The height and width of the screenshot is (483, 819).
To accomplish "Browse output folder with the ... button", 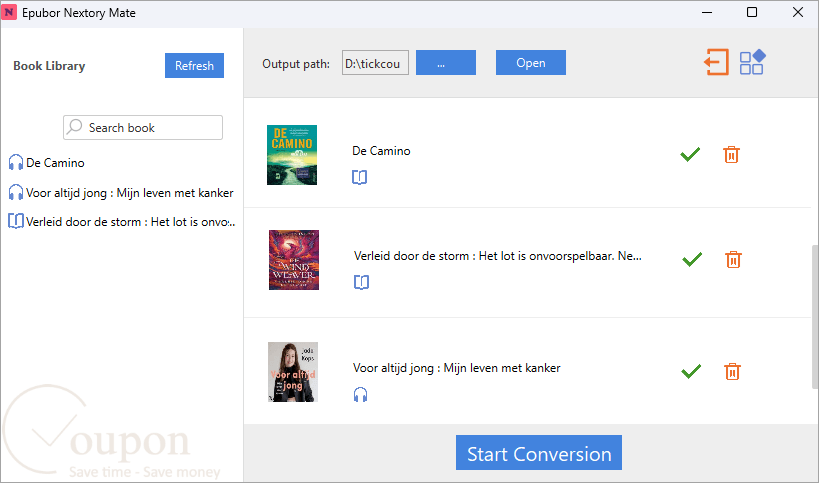I will [446, 63].
